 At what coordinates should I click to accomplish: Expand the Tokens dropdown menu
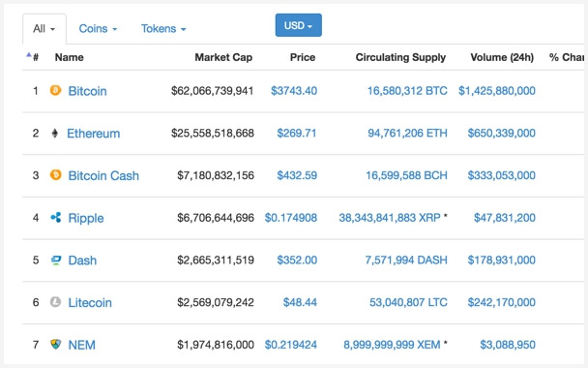(163, 28)
